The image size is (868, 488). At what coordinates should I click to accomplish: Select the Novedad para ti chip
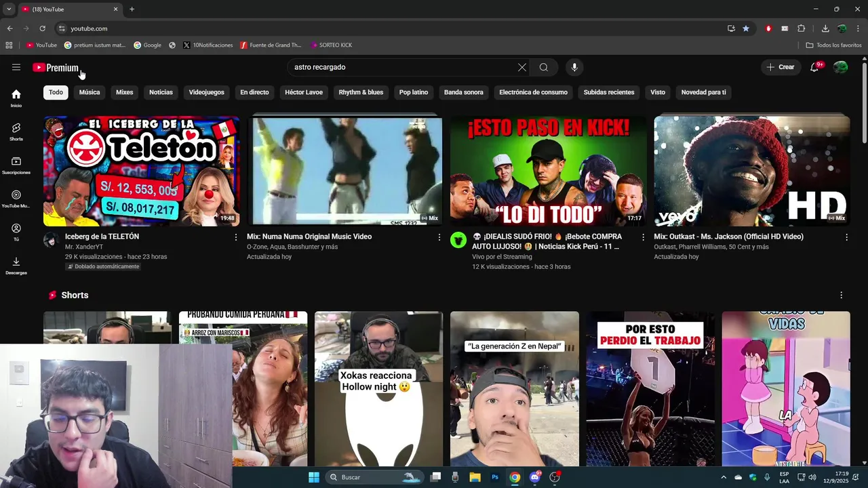(x=703, y=92)
